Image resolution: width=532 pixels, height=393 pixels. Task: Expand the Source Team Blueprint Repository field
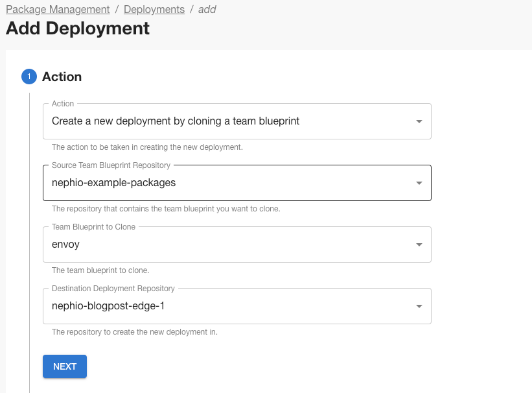(x=227, y=183)
